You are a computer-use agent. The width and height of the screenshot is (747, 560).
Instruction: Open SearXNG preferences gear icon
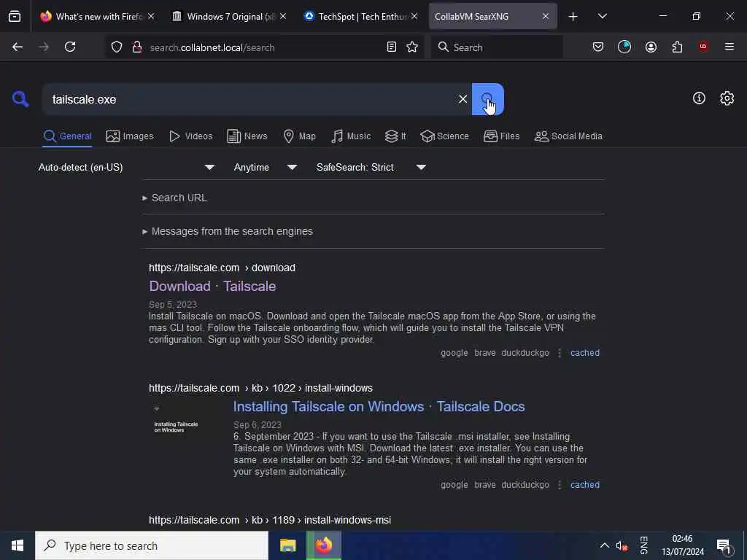point(727,98)
